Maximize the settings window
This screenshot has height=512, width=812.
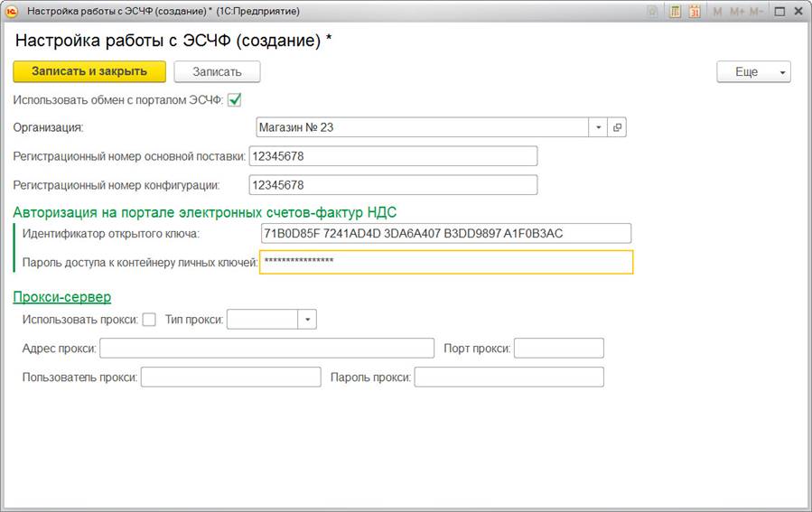[779, 12]
